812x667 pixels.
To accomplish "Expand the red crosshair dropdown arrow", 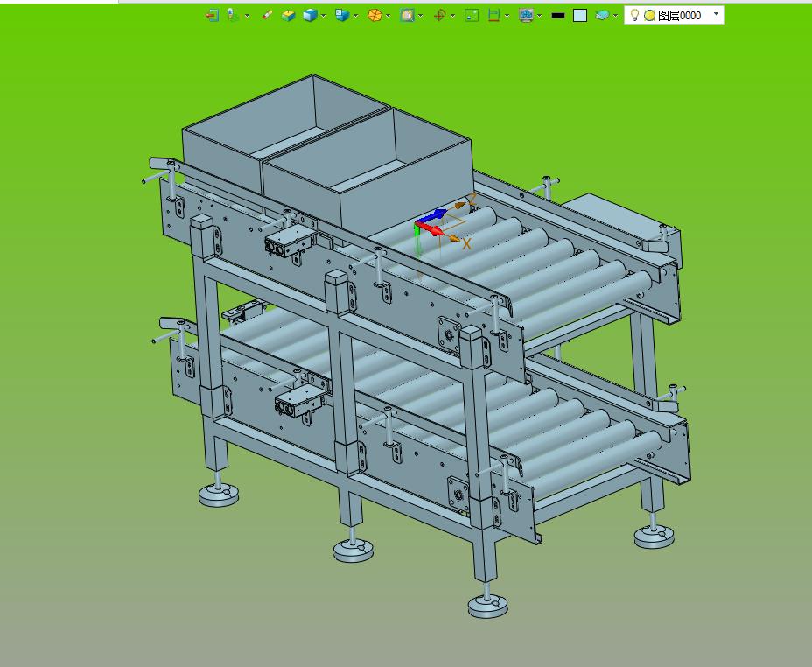I will coord(453,16).
